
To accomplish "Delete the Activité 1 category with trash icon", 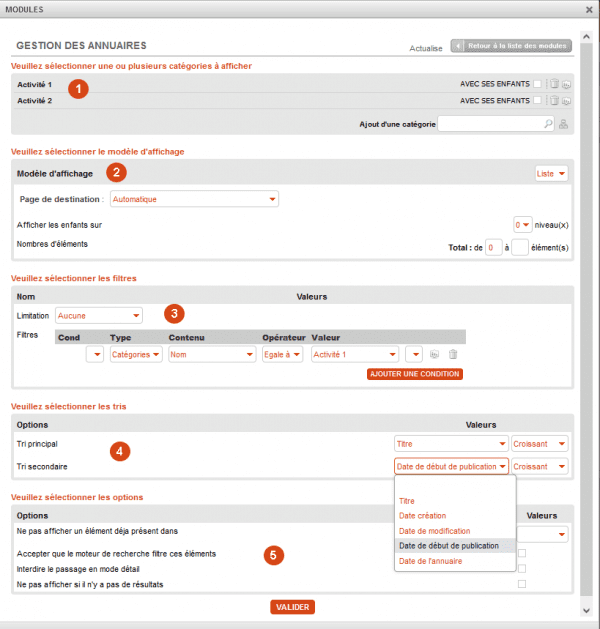I will point(554,85).
